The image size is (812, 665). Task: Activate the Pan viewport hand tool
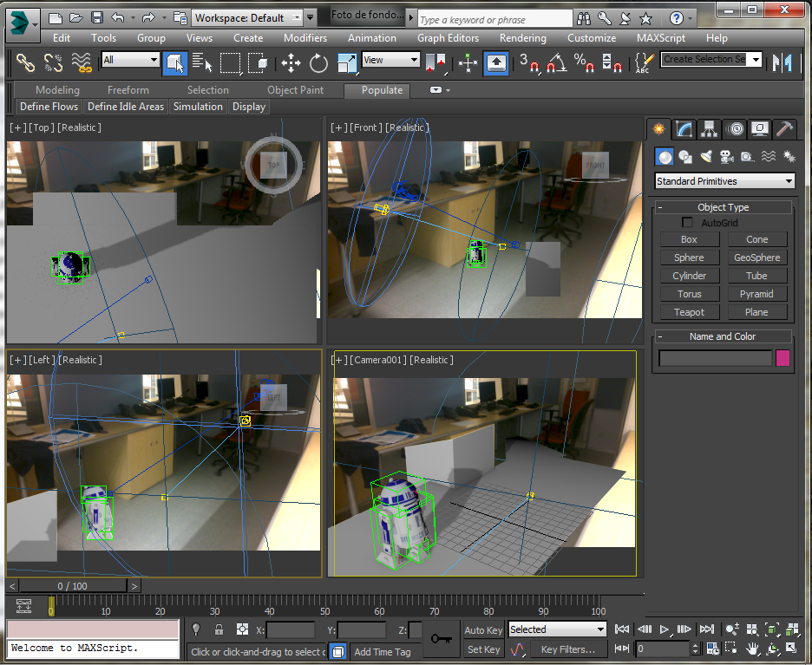(x=751, y=648)
